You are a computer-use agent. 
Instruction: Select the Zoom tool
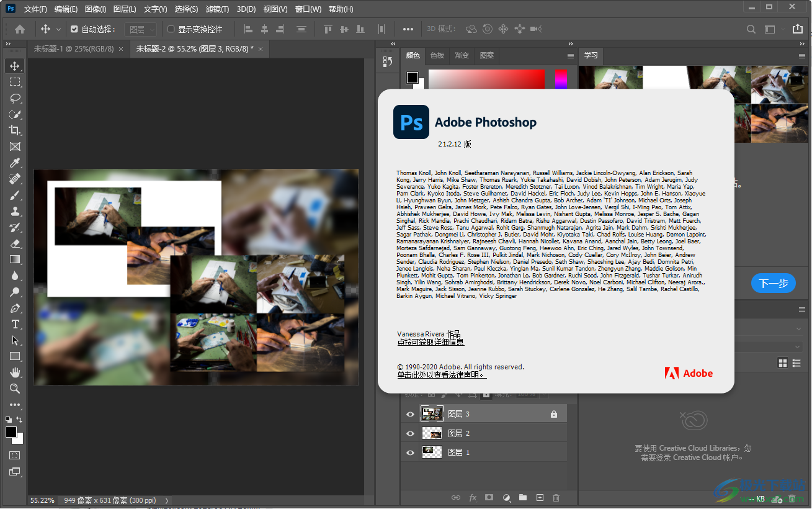(x=15, y=389)
